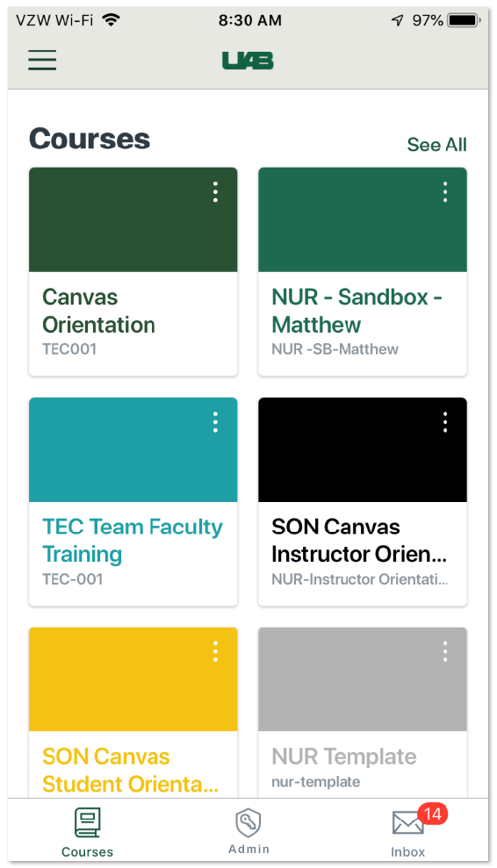Tap teal TEC Team Faculty Training banner
497x868 pixels.
133,449
